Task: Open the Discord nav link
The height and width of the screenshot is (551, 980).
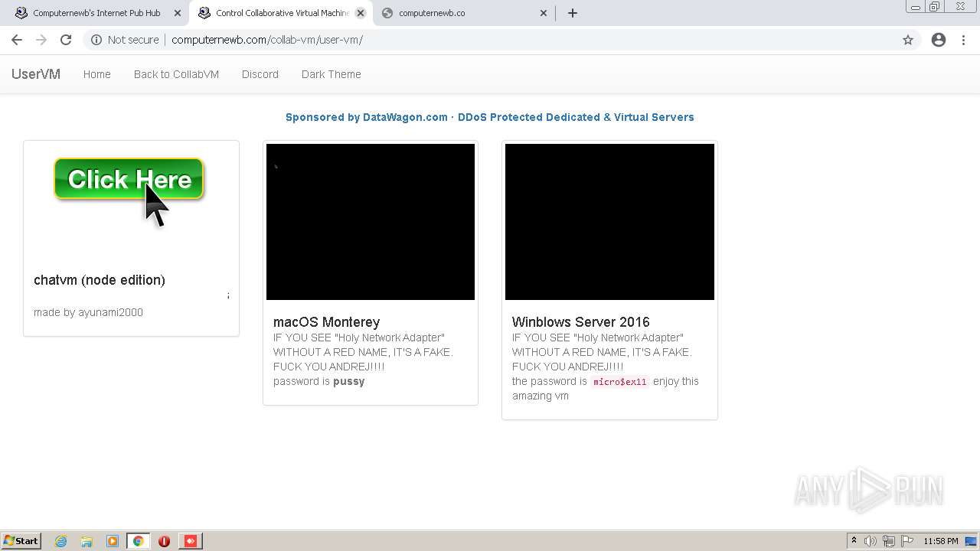Action: (x=260, y=74)
